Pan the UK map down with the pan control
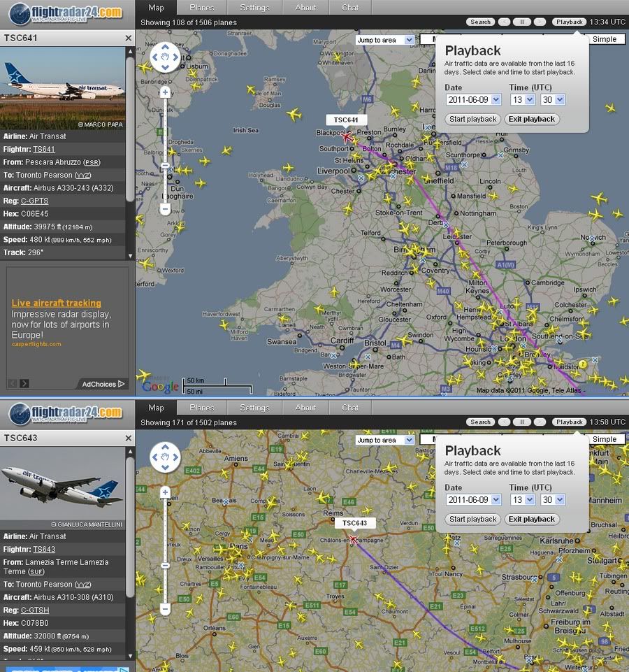This screenshot has height=672, width=629. point(165,67)
